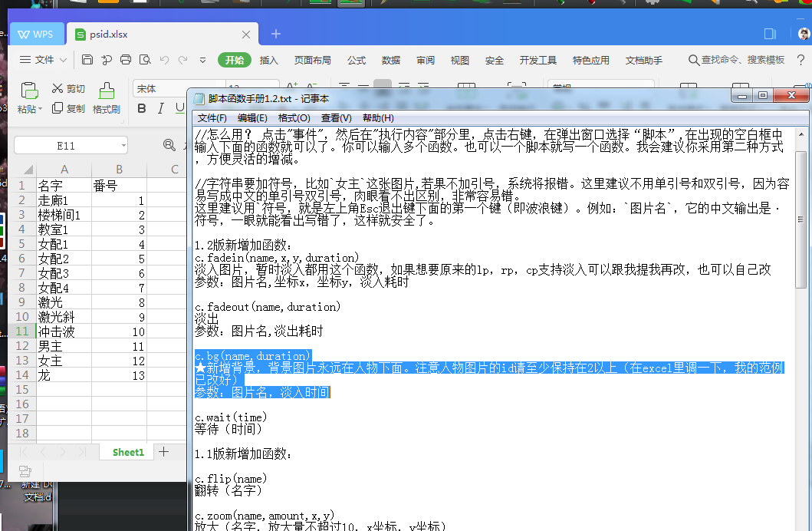Add a new tab with plus button
This screenshot has width=812, height=531.
(x=276, y=35)
